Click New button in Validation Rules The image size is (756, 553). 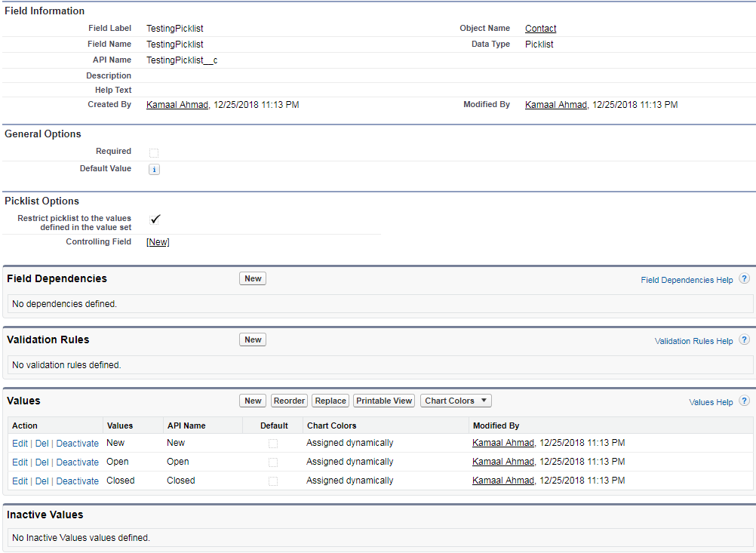point(253,339)
